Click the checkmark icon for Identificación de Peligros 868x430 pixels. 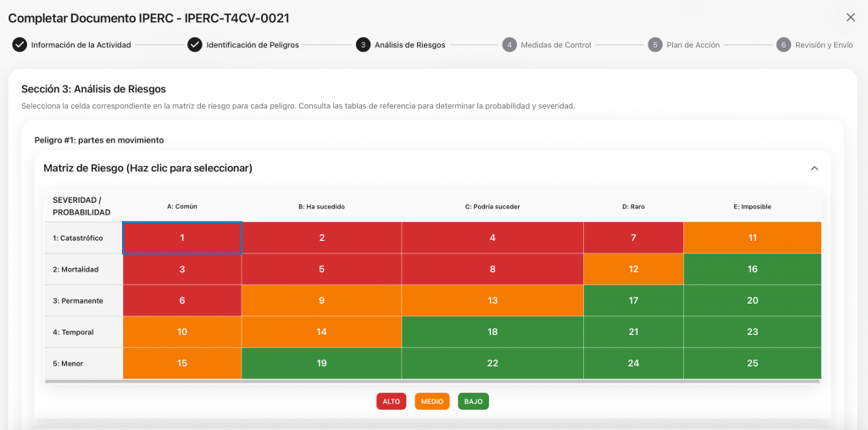pyautogui.click(x=195, y=45)
